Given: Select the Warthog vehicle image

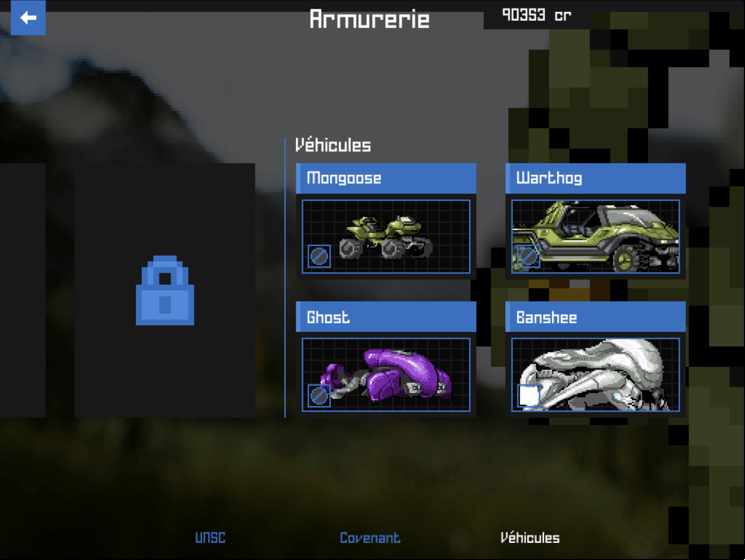Looking at the screenshot, I should click(x=595, y=237).
